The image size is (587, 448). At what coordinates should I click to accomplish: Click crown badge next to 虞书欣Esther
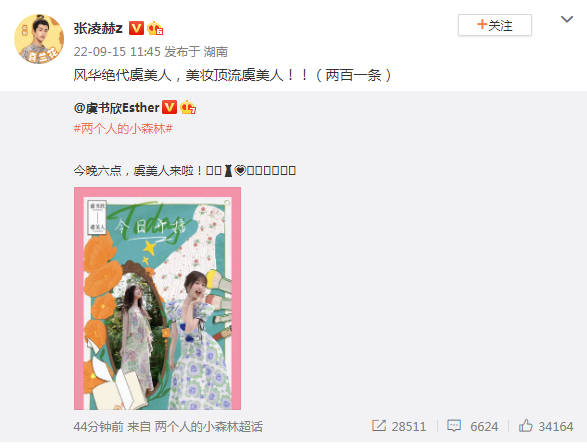[188, 107]
